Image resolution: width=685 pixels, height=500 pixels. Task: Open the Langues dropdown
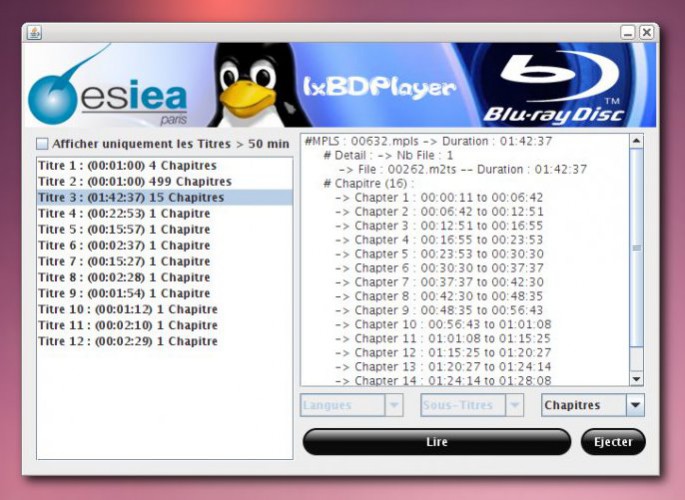pos(352,405)
